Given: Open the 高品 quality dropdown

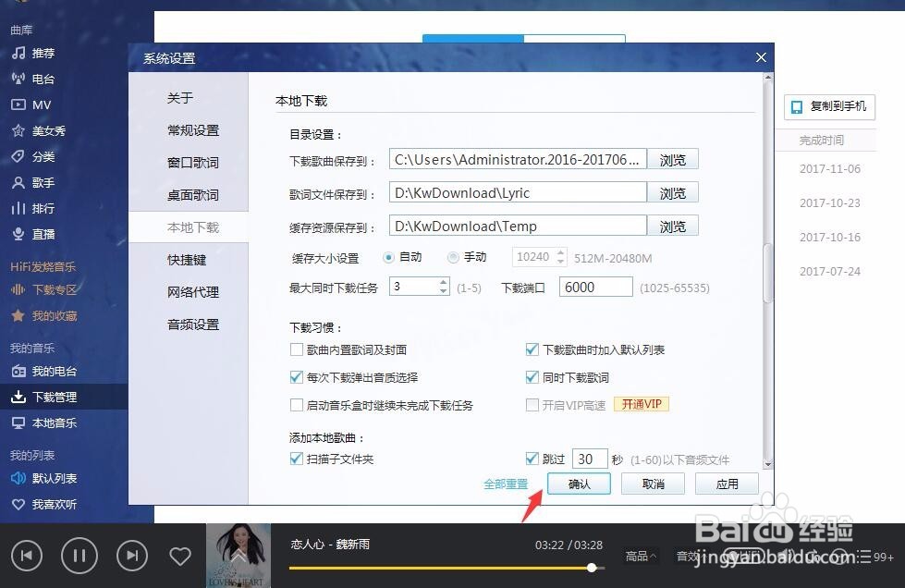Looking at the screenshot, I should click(641, 557).
